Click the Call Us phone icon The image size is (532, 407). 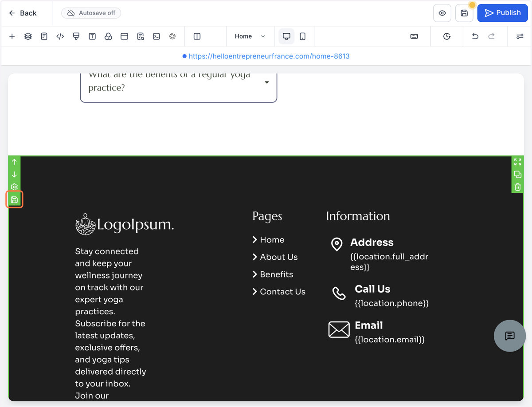click(339, 293)
